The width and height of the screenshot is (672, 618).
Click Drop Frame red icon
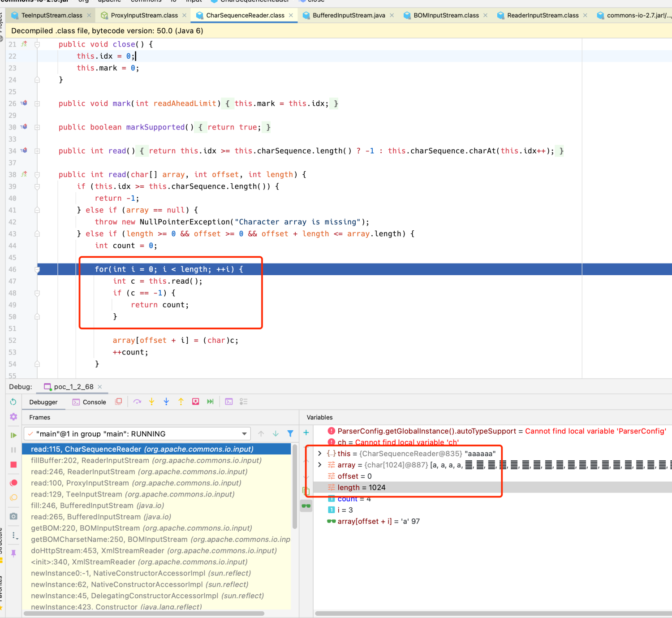(196, 402)
